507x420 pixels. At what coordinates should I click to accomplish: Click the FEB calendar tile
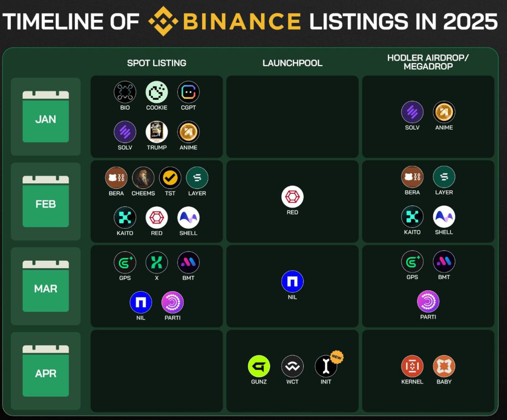[x=46, y=201]
